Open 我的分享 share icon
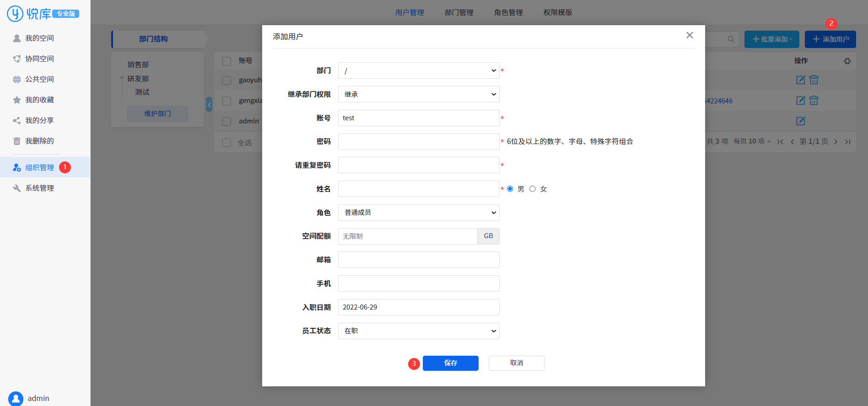The width and height of the screenshot is (868, 406). tap(17, 120)
